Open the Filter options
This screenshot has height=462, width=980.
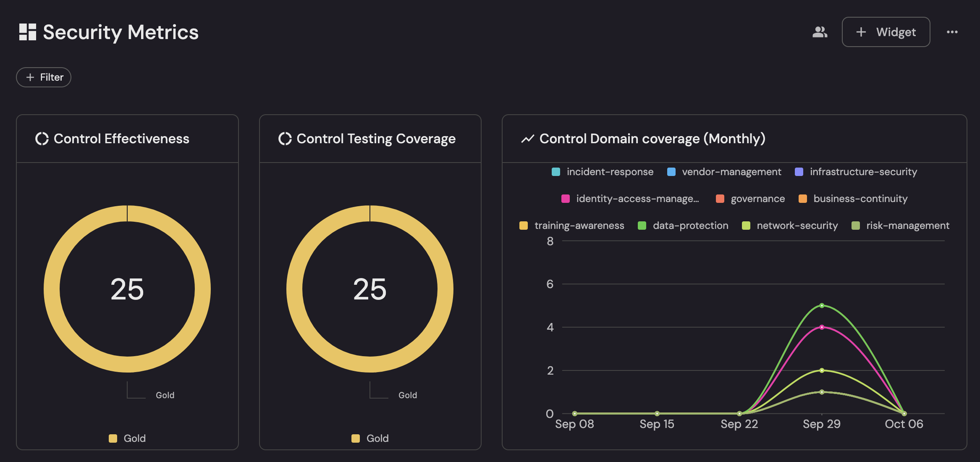(43, 77)
